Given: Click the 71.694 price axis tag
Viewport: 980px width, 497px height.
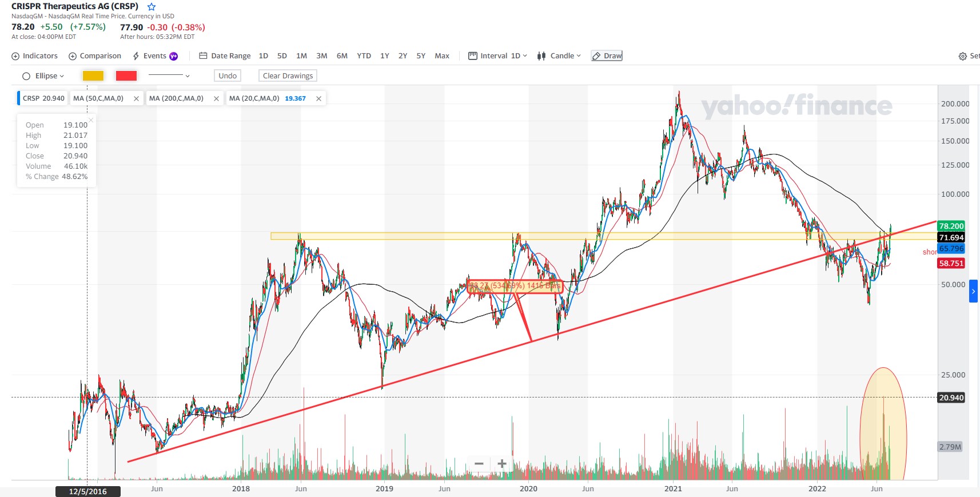Looking at the screenshot, I should pyautogui.click(x=951, y=237).
